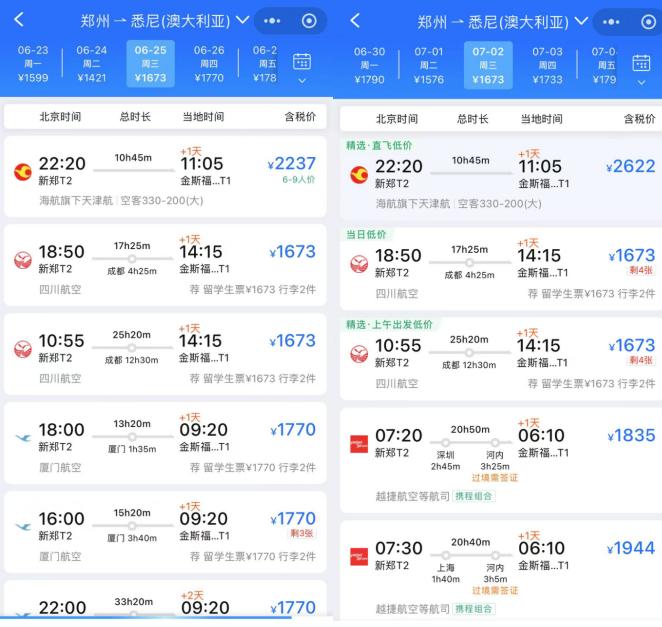This screenshot has width=662, height=627.
Task: Expand the route dropdown arrow in the right header
Action: point(578,21)
